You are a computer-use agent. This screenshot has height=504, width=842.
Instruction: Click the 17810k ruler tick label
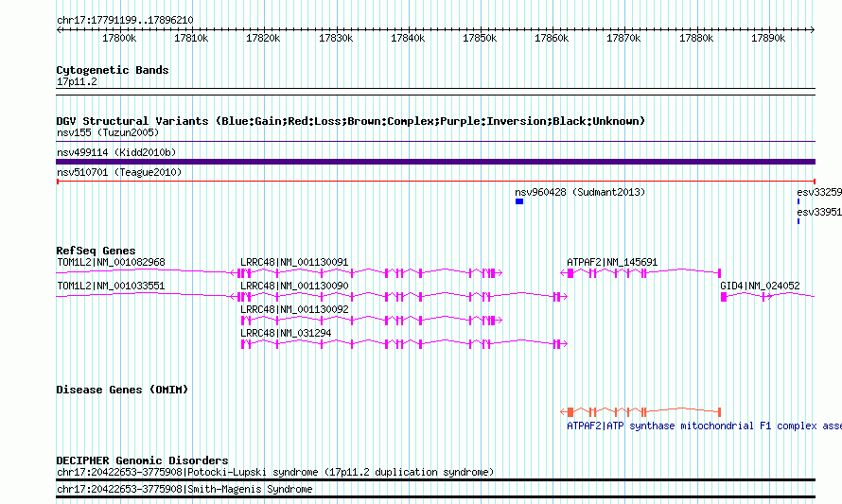[191, 39]
